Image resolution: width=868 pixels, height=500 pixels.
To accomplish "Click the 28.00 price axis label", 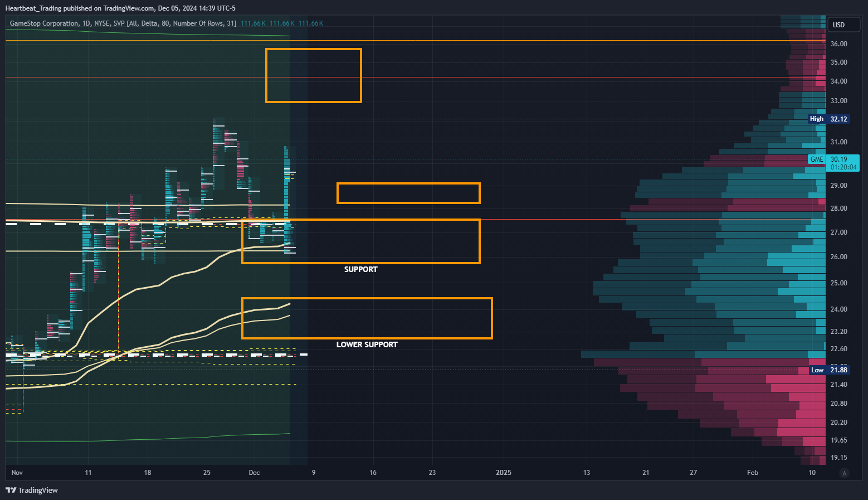I will [x=838, y=208].
